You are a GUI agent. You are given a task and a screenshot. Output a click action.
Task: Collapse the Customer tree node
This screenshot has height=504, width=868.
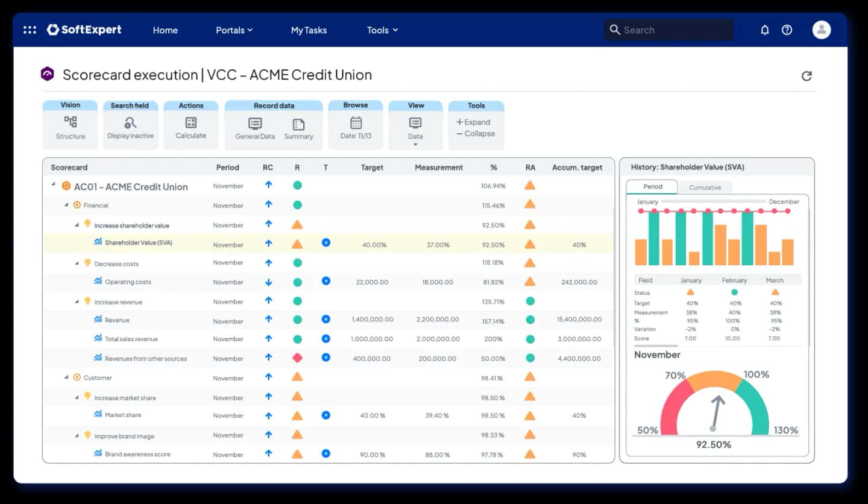(x=66, y=377)
